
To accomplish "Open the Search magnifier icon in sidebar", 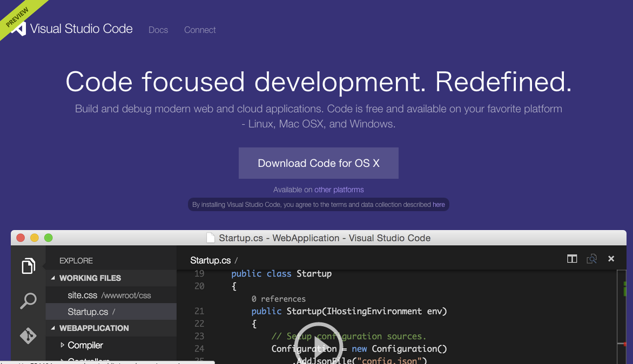I will [x=28, y=301].
